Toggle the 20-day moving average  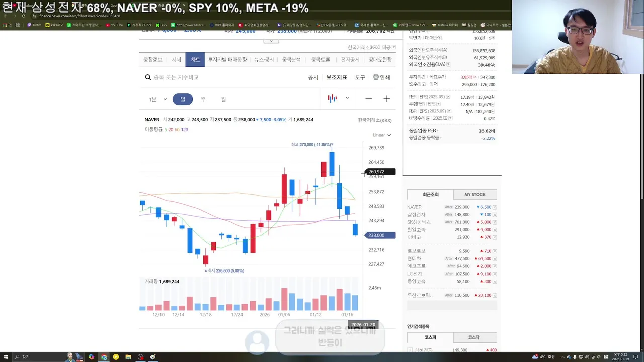click(171, 130)
